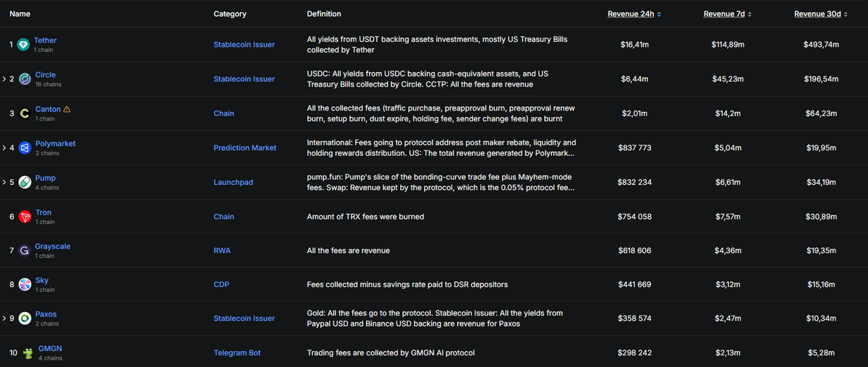Open the CDP category link
This screenshot has width=868, height=367.
tap(221, 285)
